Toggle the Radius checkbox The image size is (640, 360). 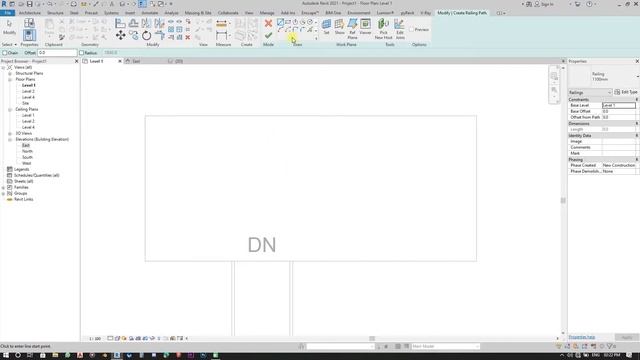(x=82, y=53)
